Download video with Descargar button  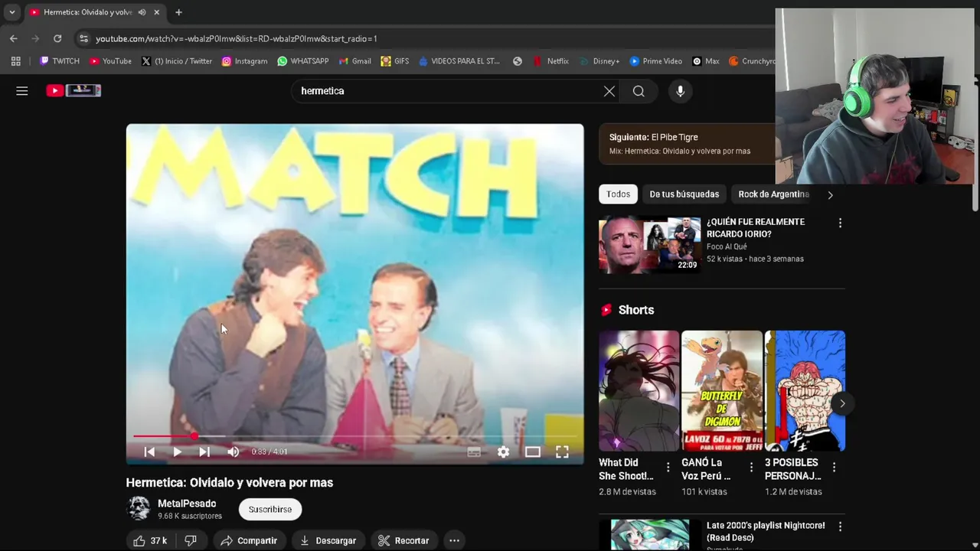(x=328, y=540)
